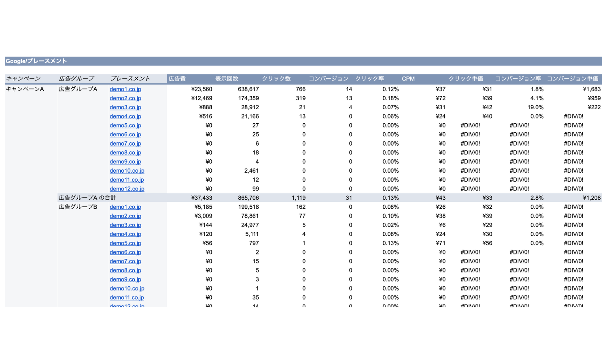The image size is (607, 364).
Task: Select the コンバージョン単価 column header
Action: [x=573, y=78]
